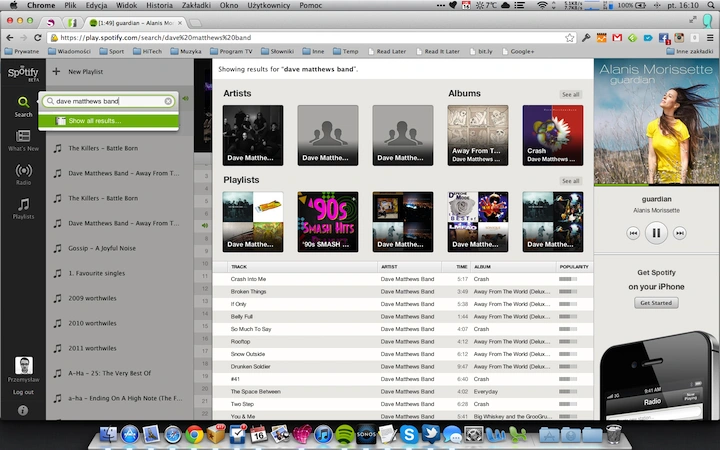Viewport: 720px width, 450px height.
Task: Pause the current track guardian
Action: (x=656, y=233)
